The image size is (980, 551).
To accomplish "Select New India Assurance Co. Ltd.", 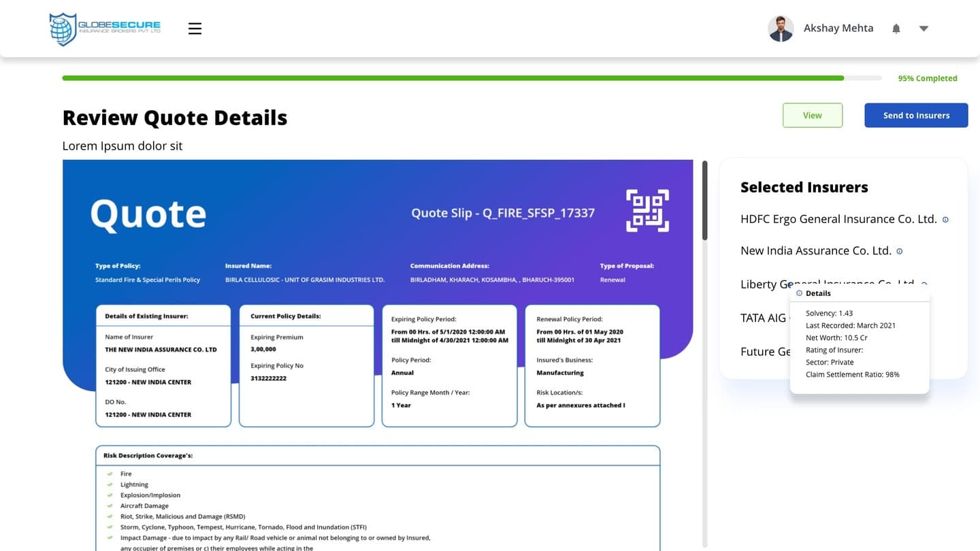I will (815, 251).
